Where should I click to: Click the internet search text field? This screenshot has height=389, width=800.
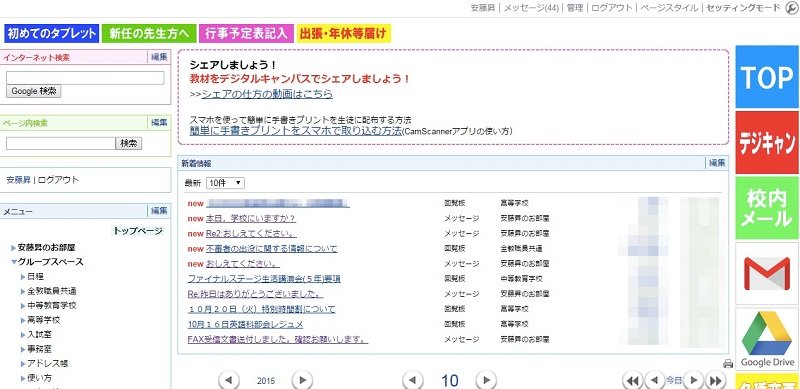85,78
